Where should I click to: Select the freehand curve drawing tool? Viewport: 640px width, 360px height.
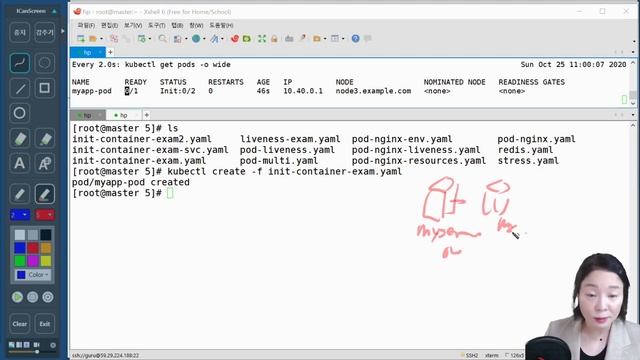coord(20,63)
